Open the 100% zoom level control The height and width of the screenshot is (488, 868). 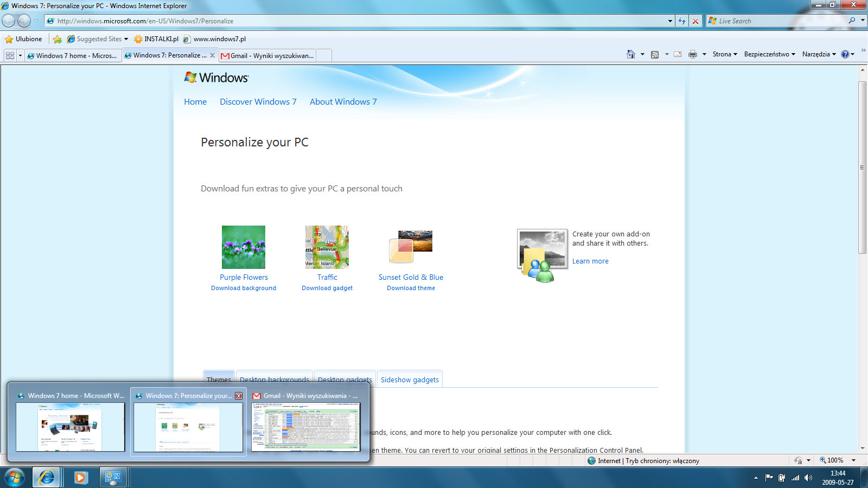click(831, 460)
